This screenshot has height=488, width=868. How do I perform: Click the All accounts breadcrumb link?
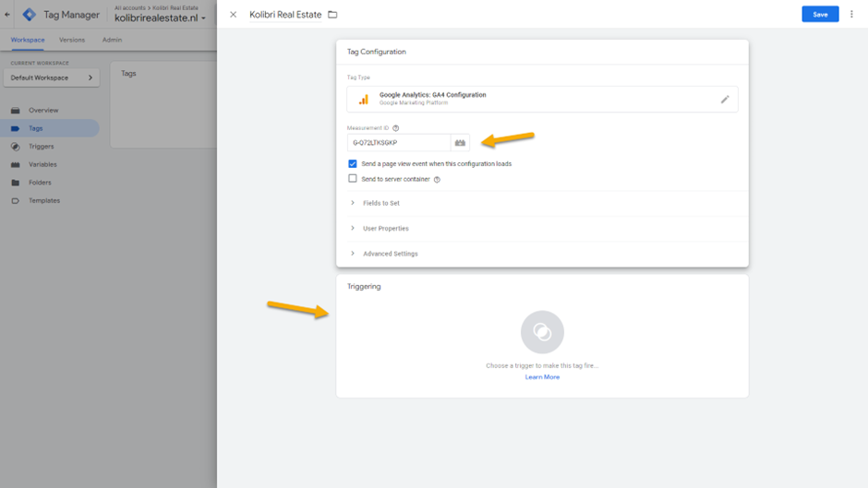click(129, 7)
